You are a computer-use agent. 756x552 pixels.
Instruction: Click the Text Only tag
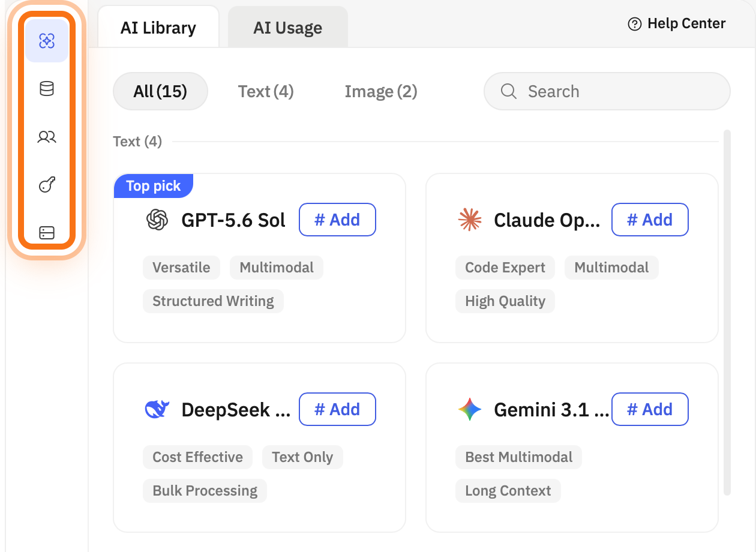302,457
